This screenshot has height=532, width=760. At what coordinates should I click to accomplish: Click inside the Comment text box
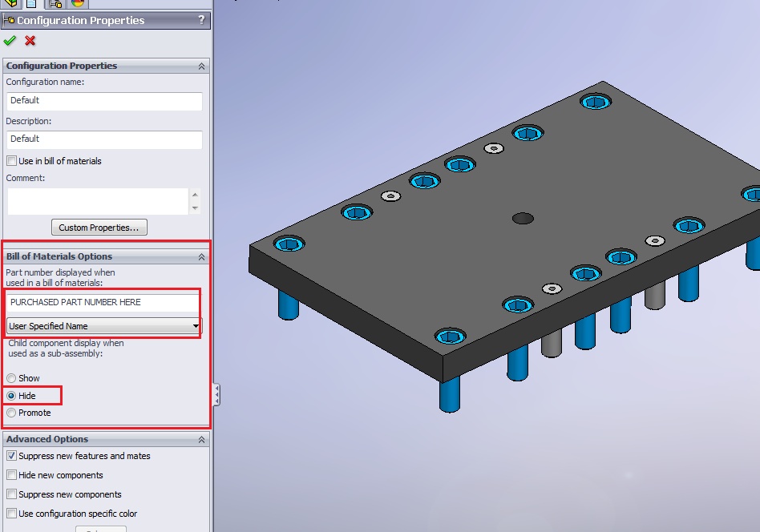point(98,201)
